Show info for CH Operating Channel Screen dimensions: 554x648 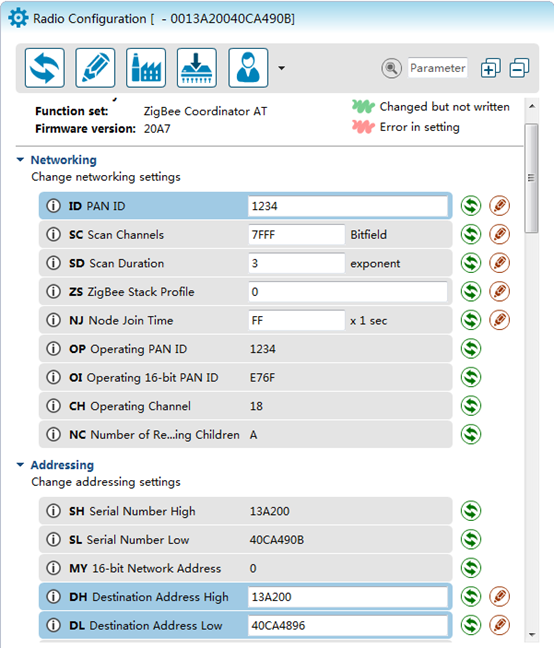[53, 405]
